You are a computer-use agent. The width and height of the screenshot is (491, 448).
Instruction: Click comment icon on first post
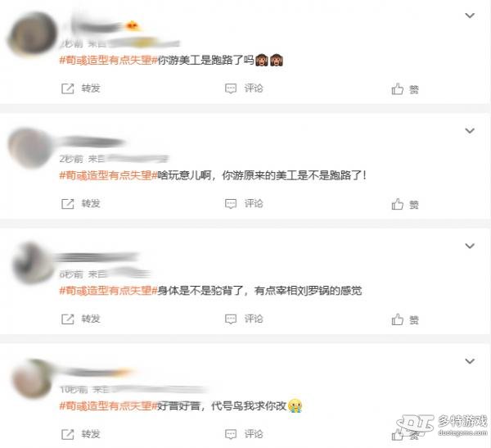coord(231,88)
